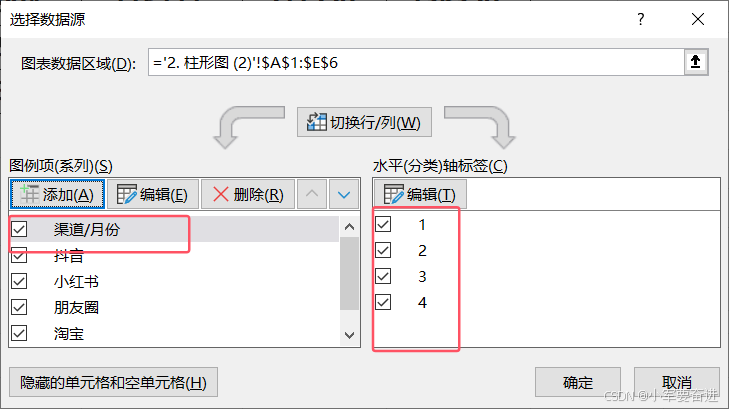This screenshot has height=409, width=729.
Task: Click the Switch Row/Column (切换行/列) button
Action: click(364, 122)
